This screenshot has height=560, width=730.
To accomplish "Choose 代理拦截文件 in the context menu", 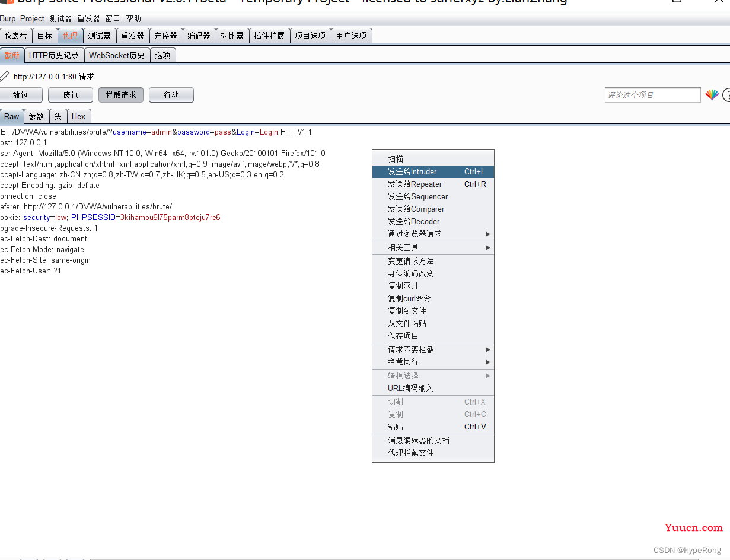I will (x=433, y=453).
